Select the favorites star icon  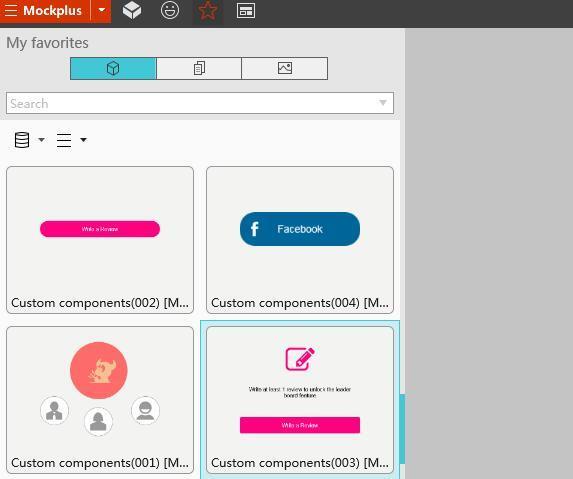208,11
